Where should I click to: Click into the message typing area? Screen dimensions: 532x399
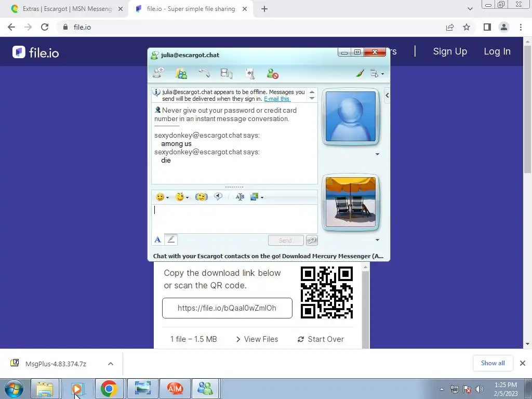234,219
